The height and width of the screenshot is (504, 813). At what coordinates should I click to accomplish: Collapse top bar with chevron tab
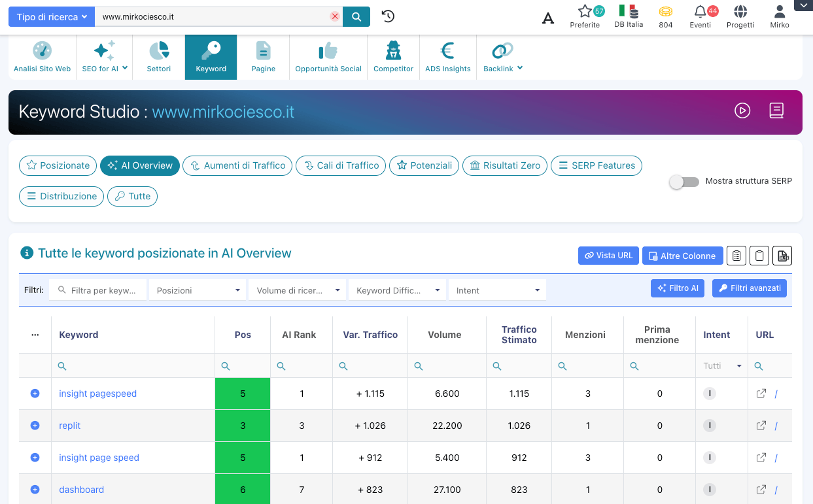[x=803, y=5]
